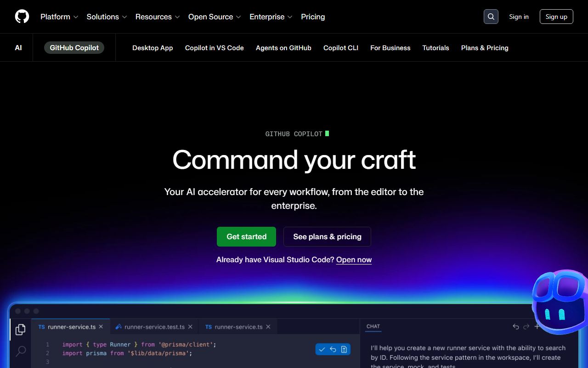Click line number 1 in the editor
Viewport: 588px width, 368px height.
pos(47,345)
